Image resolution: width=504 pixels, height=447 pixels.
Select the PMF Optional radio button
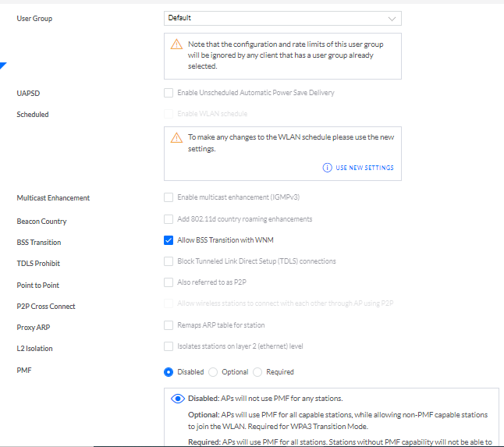click(x=214, y=372)
